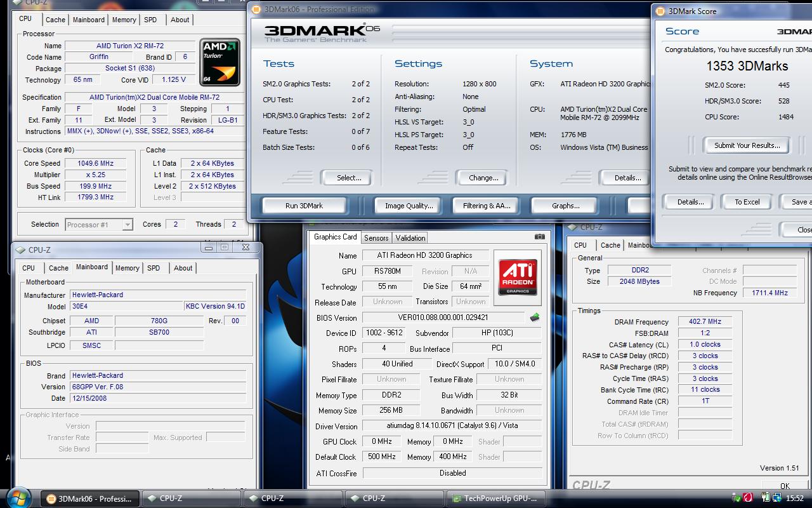
Task: Switch to the 3DMark06 taskbar button
Action: pyautogui.click(x=89, y=498)
